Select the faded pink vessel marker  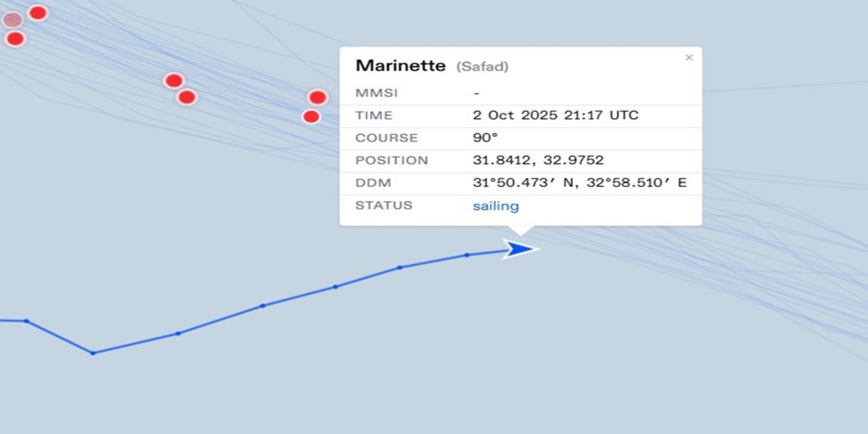pyautogui.click(x=12, y=20)
